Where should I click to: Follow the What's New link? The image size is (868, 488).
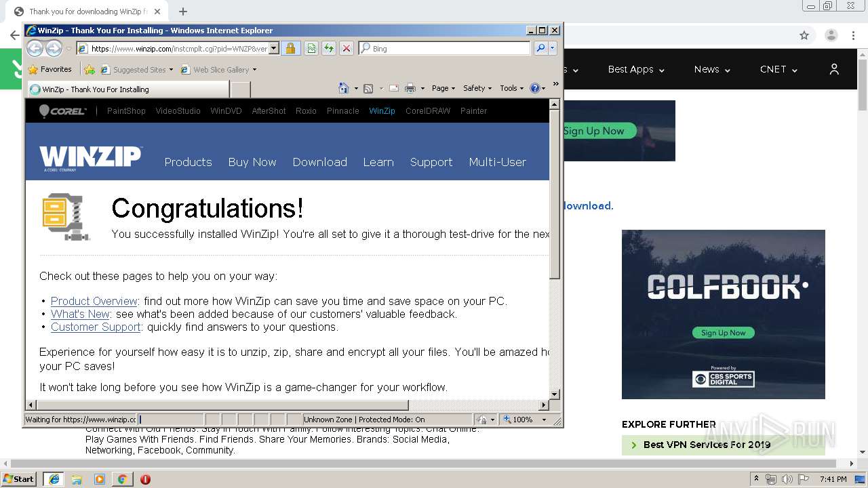pos(80,314)
